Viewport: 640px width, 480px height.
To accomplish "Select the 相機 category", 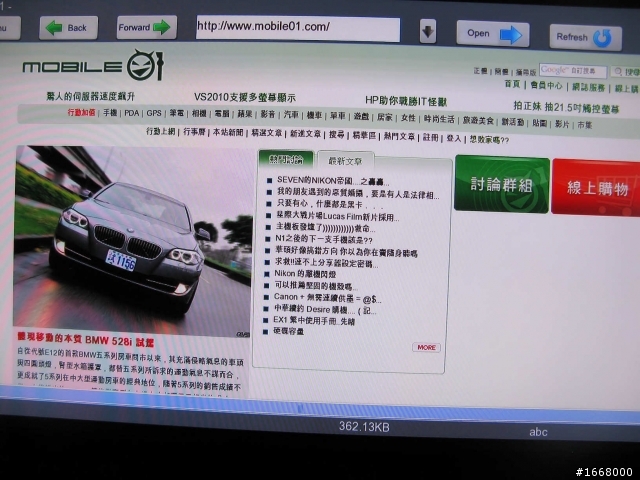I will tap(199, 113).
